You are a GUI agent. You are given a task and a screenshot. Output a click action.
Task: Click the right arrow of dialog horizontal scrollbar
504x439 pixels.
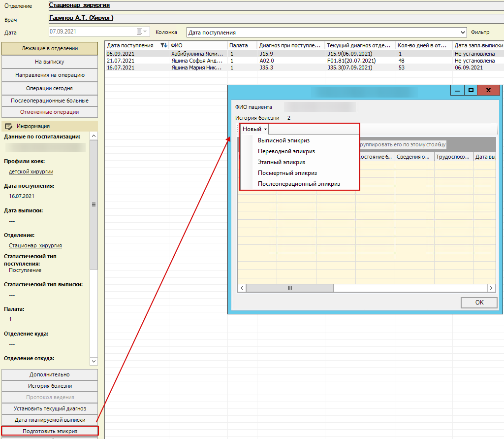click(x=491, y=288)
